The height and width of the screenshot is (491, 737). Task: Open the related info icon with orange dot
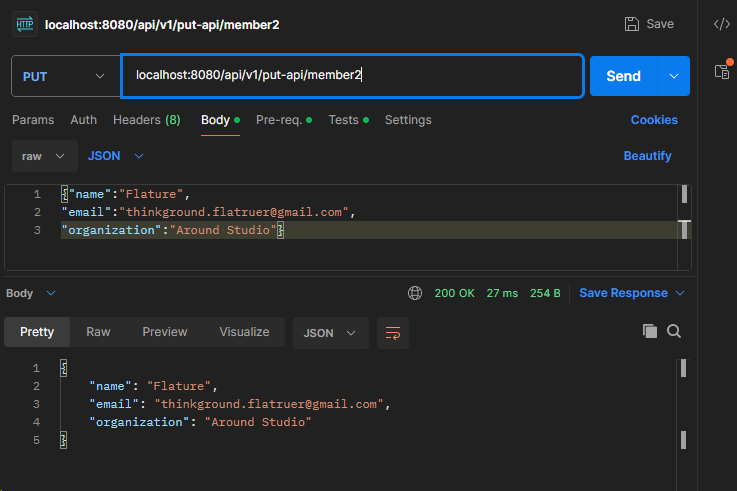click(x=722, y=70)
